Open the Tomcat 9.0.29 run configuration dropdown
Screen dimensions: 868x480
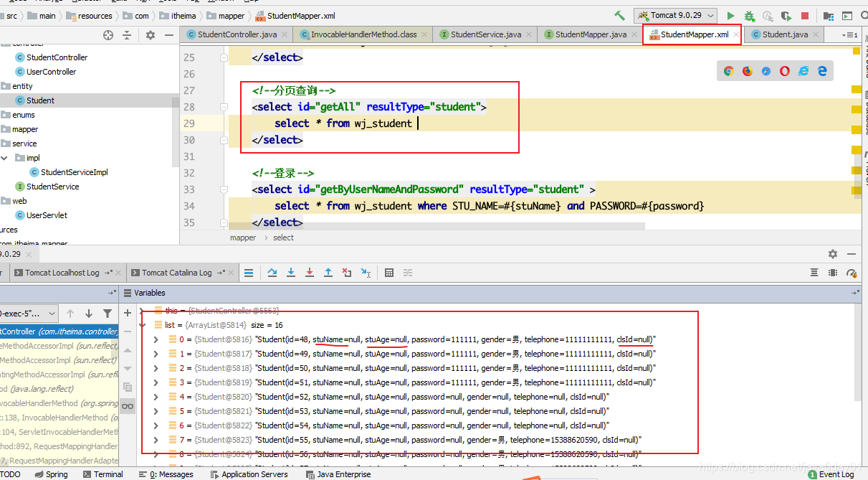(x=675, y=16)
